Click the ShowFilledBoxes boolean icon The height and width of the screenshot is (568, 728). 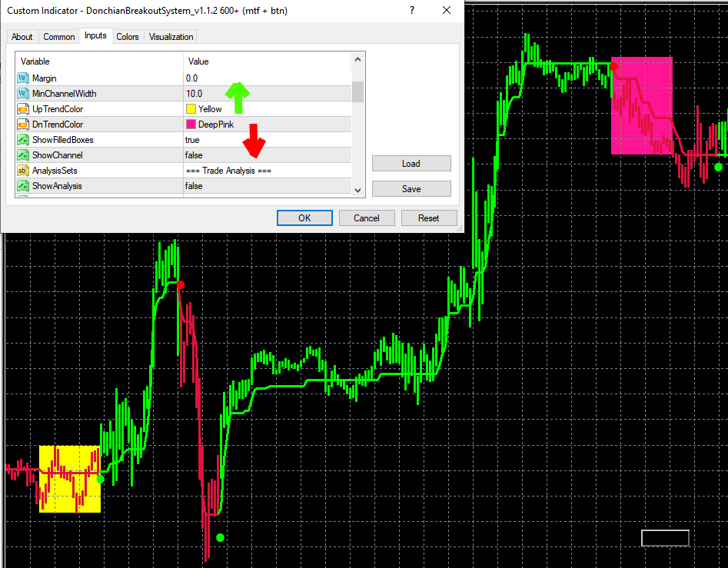tap(23, 140)
